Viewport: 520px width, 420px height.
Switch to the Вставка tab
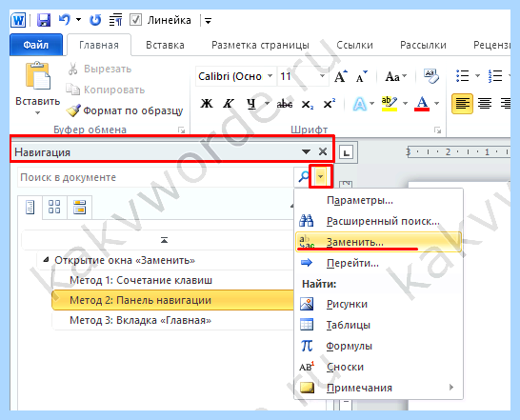pyautogui.click(x=165, y=45)
